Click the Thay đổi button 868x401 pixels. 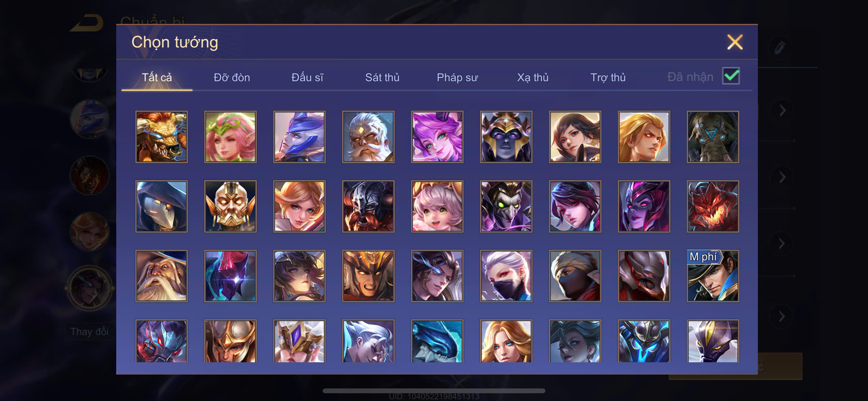[x=90, y=332]
